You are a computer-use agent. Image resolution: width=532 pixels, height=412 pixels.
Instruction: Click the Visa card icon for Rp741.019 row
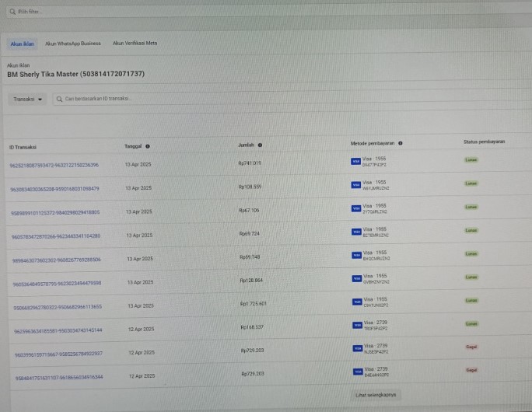pos(356,162)
